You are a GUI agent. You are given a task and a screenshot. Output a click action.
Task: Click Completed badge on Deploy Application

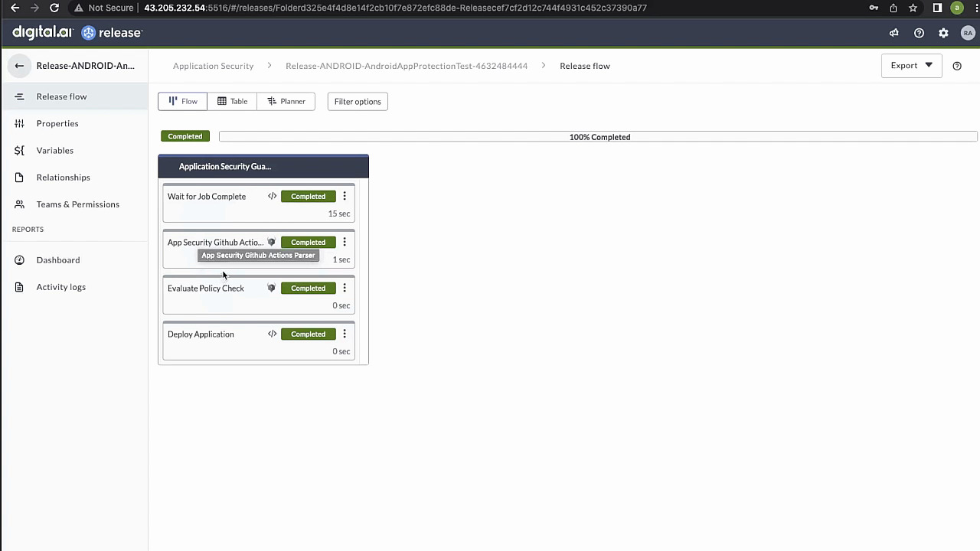click(x=308, y=334)
